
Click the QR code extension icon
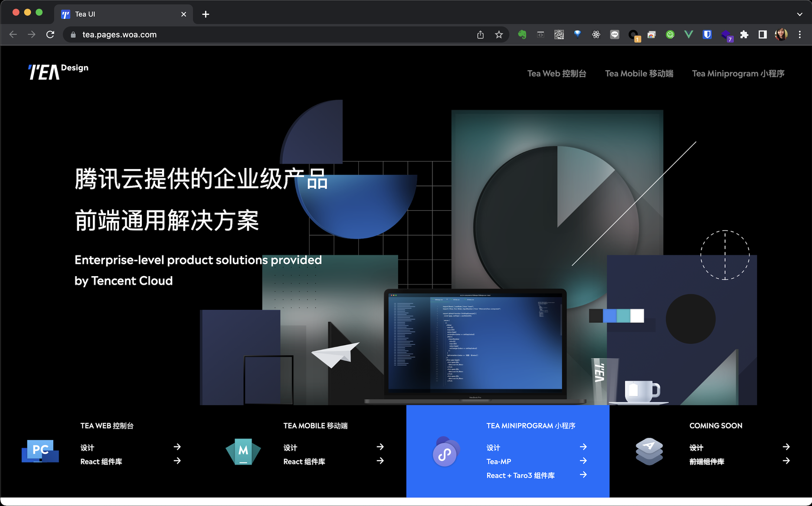[x=559, y=35]
